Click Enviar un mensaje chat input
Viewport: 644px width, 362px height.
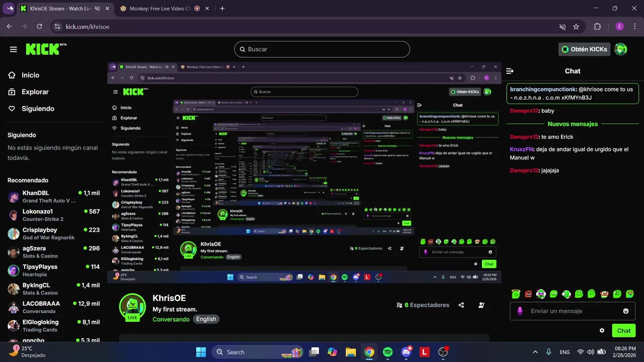(573, 311)
